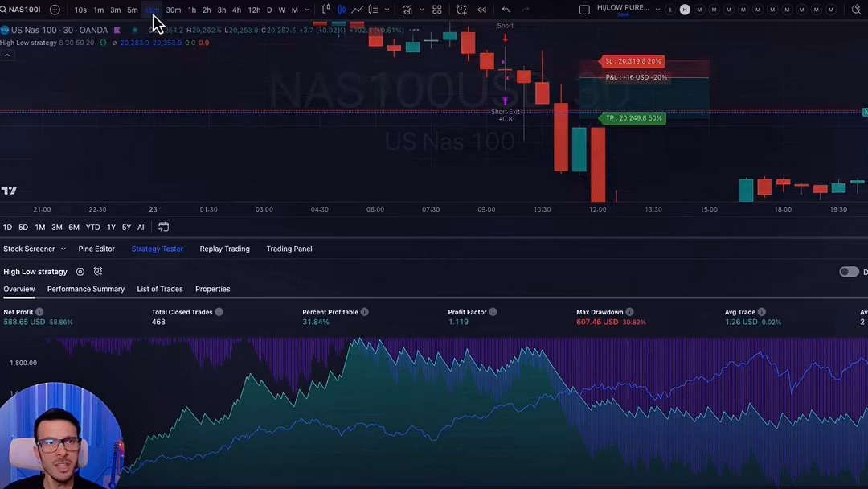The image size is (868, 489).
Task: Open the HI/LOW PURE layout dropdown arrow
Action: pyautogui.click(x=657, y=10)
